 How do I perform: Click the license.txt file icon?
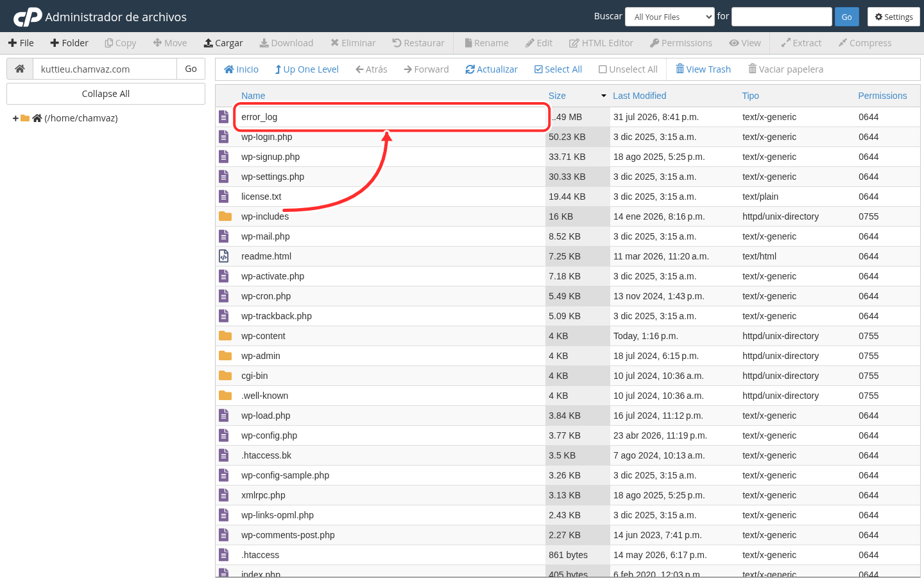[223, 197]
